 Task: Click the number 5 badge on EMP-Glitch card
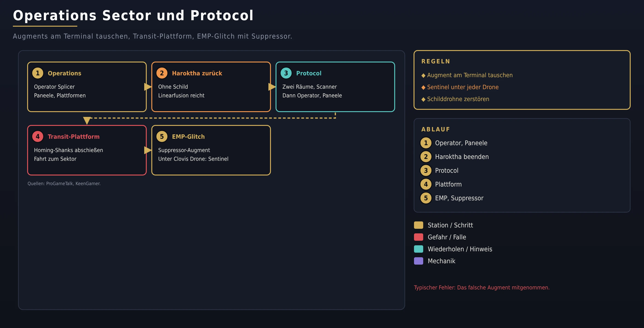pos(162,136)
